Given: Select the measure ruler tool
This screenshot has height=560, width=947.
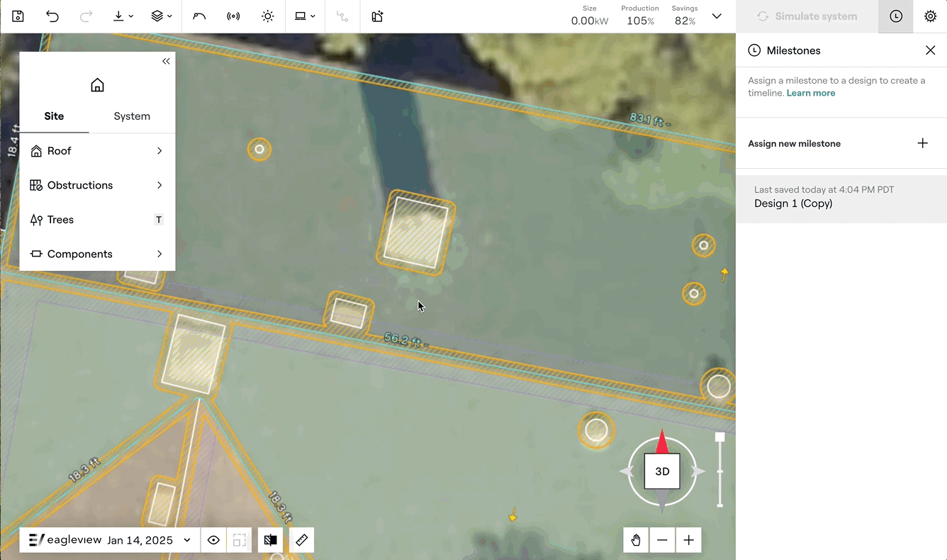Looking at the screenshot, I should point(301,540).
